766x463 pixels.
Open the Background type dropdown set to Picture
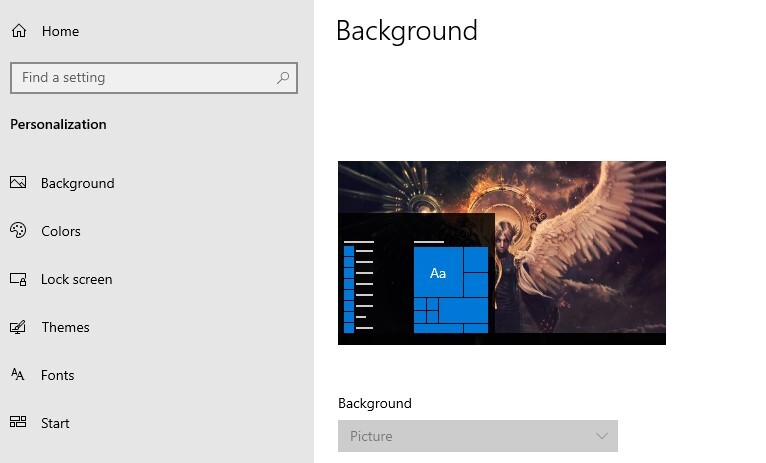470,436
